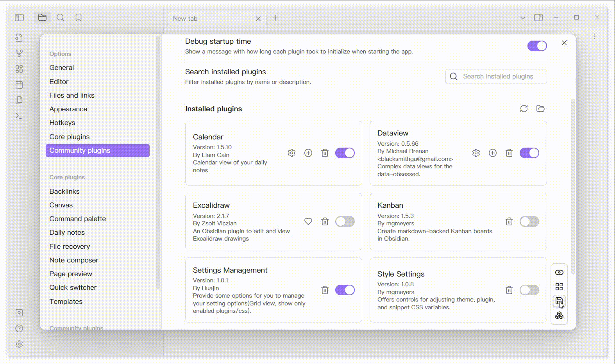Open canvas icon in ribbon
The image size is (615, 364).
click(x=19, y=69)
